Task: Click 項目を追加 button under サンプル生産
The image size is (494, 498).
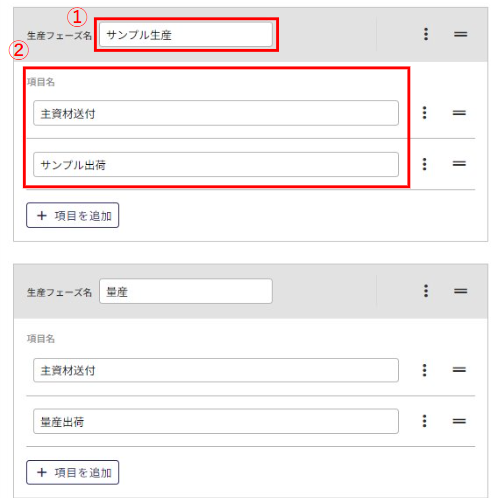Action: (73, 215)
